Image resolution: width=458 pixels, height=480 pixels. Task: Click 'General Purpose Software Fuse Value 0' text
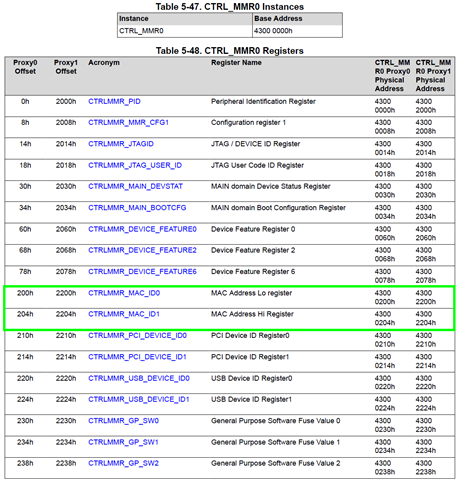coord(275,421)
